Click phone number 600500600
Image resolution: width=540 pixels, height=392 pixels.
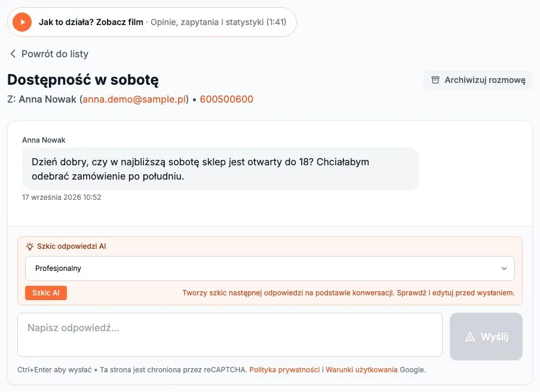226,99
